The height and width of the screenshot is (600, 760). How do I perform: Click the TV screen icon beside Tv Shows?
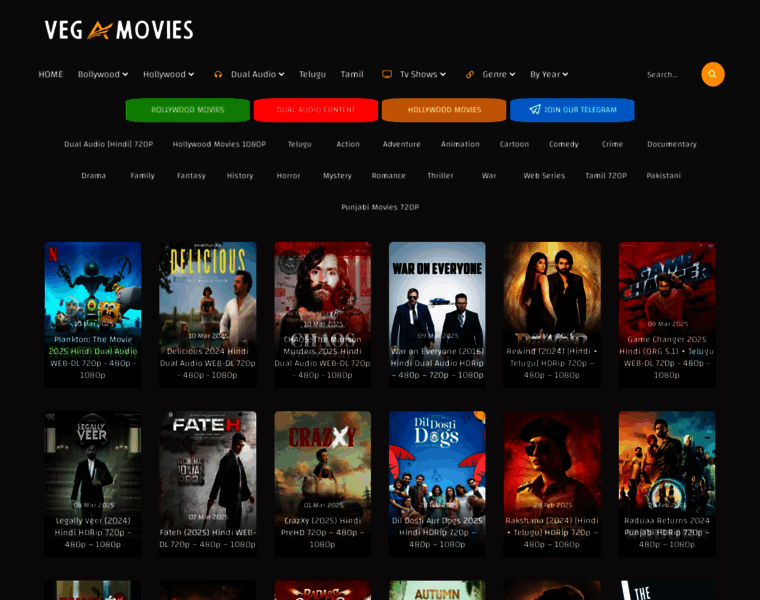(387, 74)
